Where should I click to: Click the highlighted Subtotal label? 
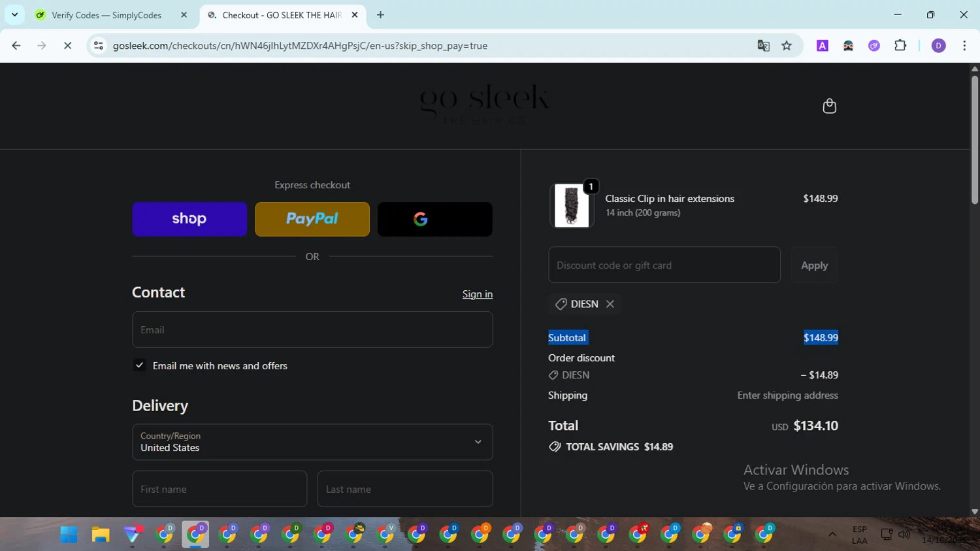(x=567, y=337)
